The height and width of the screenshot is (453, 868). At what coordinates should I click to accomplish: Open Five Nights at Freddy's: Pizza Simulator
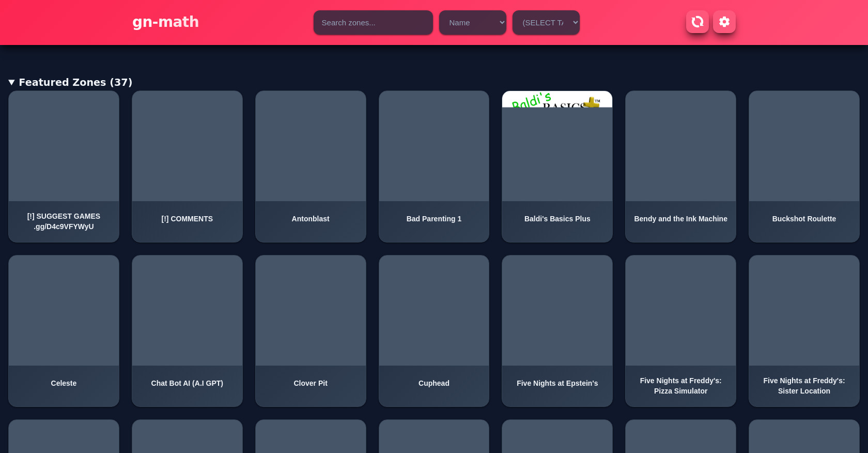pos(680,331)
